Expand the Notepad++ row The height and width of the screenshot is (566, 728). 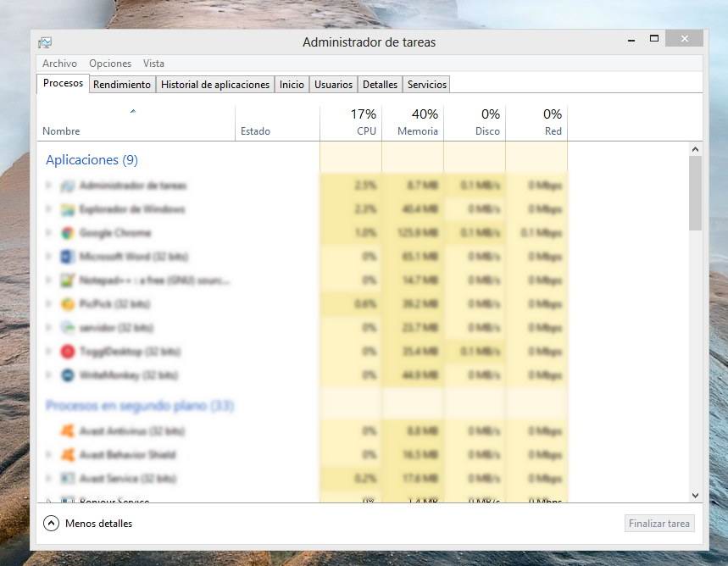click(x=48, y=280)
